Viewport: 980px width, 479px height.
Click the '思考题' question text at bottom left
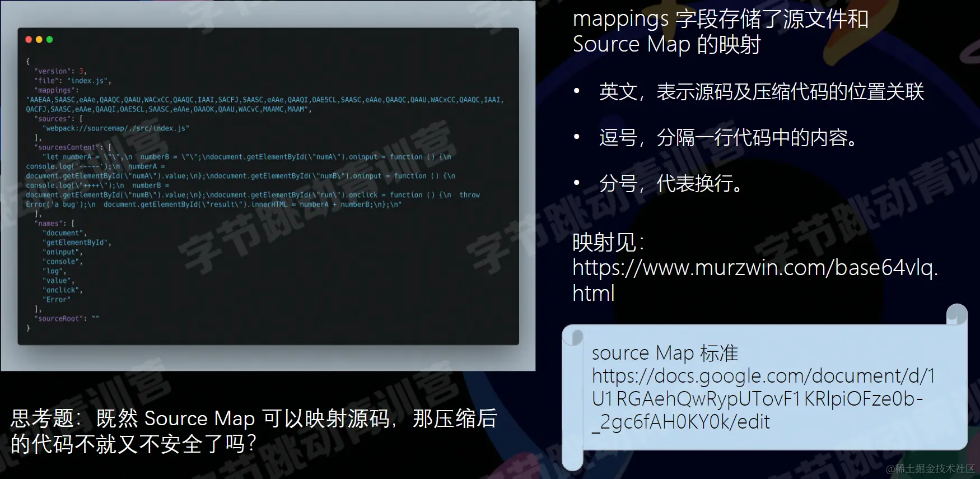254,431
